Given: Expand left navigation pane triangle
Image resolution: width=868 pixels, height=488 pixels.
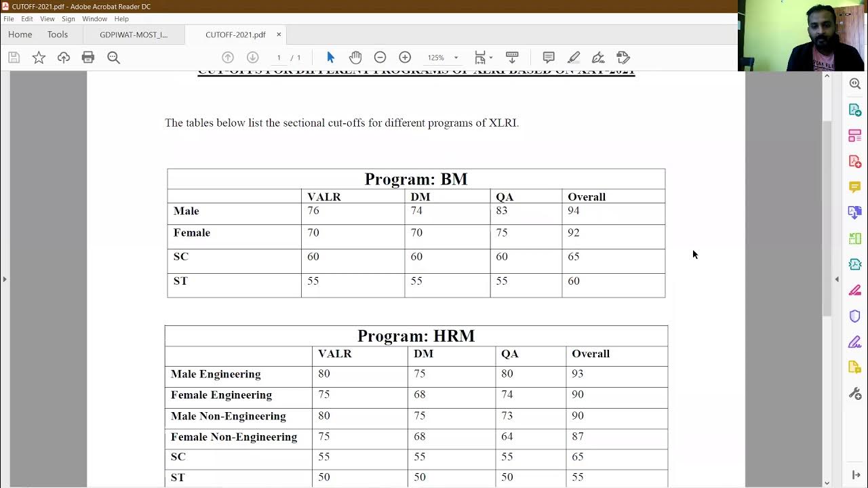Looking at the screenshot, I should [4, 279].
